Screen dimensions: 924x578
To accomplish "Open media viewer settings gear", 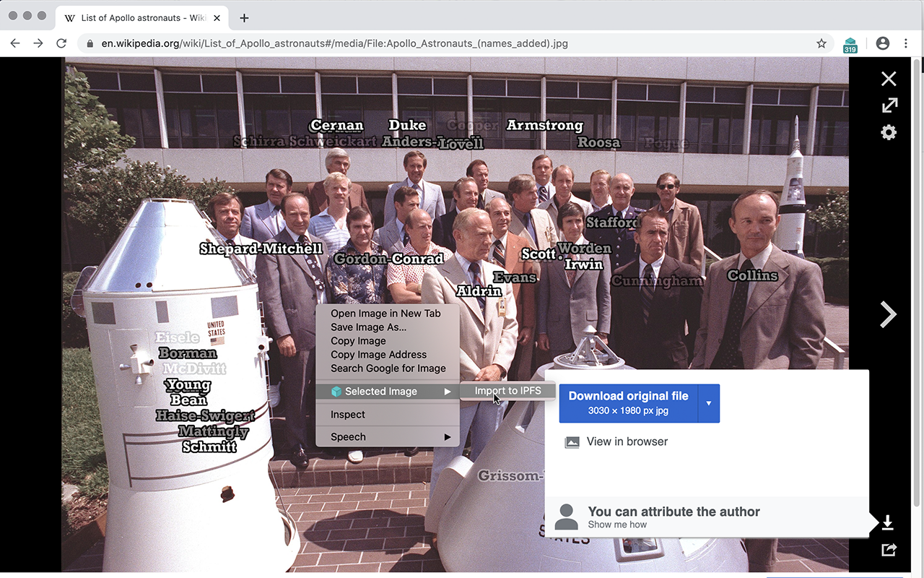I will tap(889, 132).
